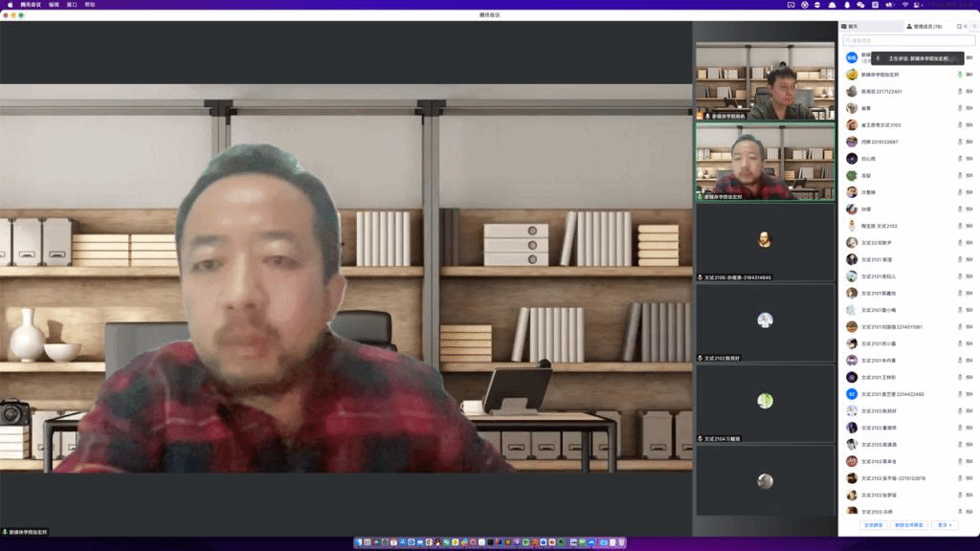Click the mic icon for 淡馨琳
The image size is (980, 551).
coord(959,192)
